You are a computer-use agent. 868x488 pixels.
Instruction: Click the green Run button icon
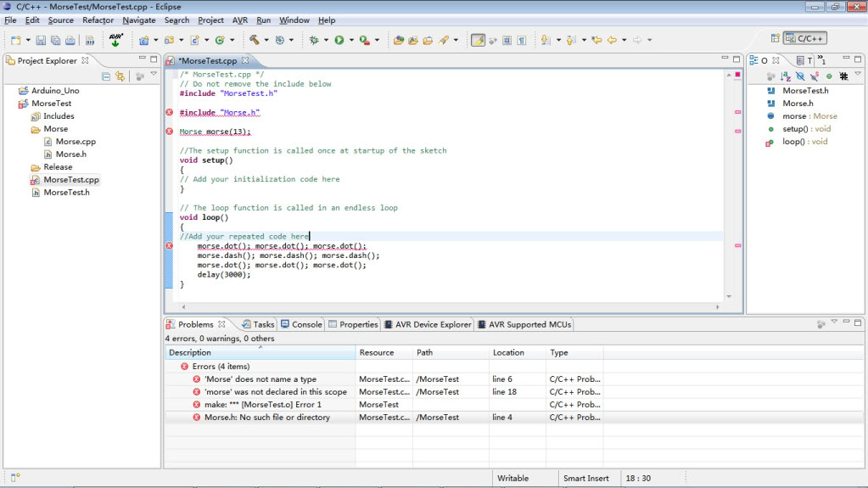[339, 40]
